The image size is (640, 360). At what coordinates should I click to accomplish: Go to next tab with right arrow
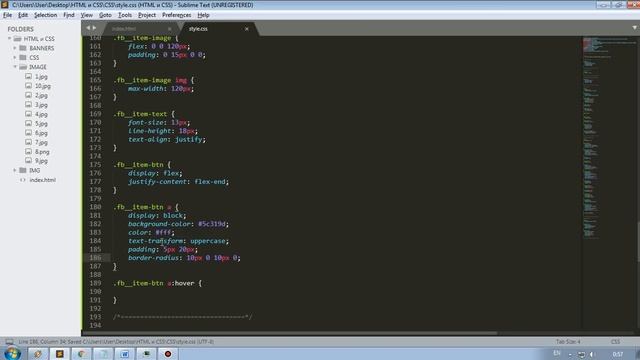94,28
